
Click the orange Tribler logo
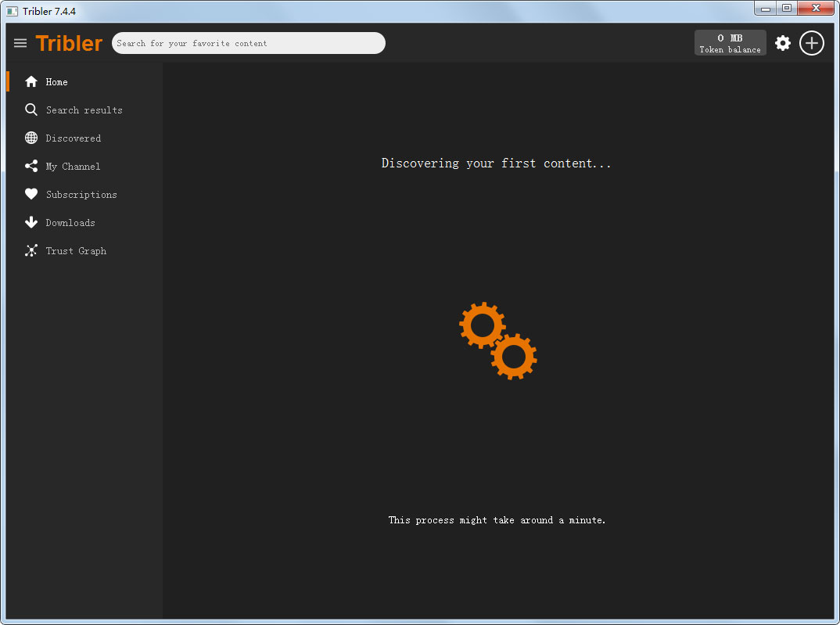click(x=69, y=44)
